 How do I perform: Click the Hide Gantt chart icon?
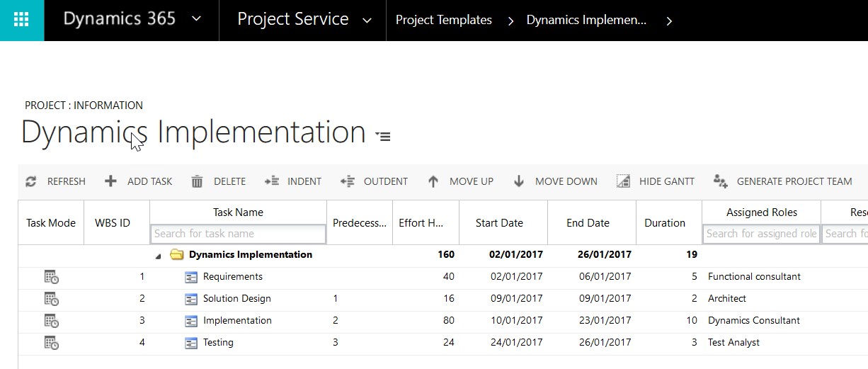click(623, 181)
